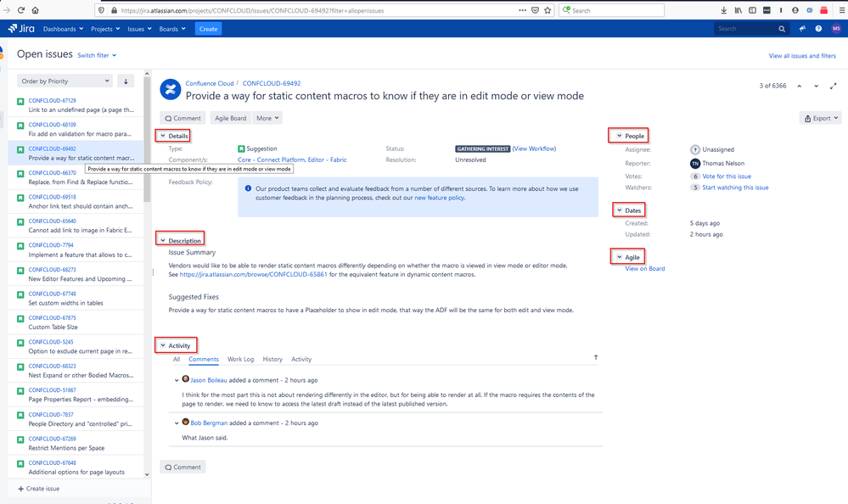This screenshot has height=504, width=848.
Task: Open the Dashboards menu
Action: [x=64, y=29]
